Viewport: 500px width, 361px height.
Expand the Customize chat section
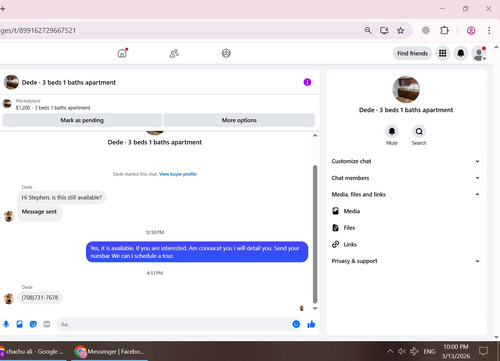tap(406, 161)
